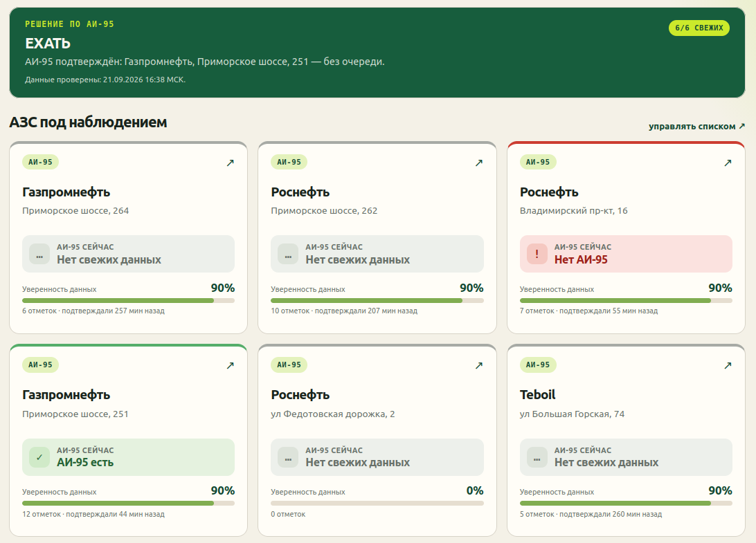Click the ellipsis status icon on Приморское шоссе, 264

[x=39, y=254]
